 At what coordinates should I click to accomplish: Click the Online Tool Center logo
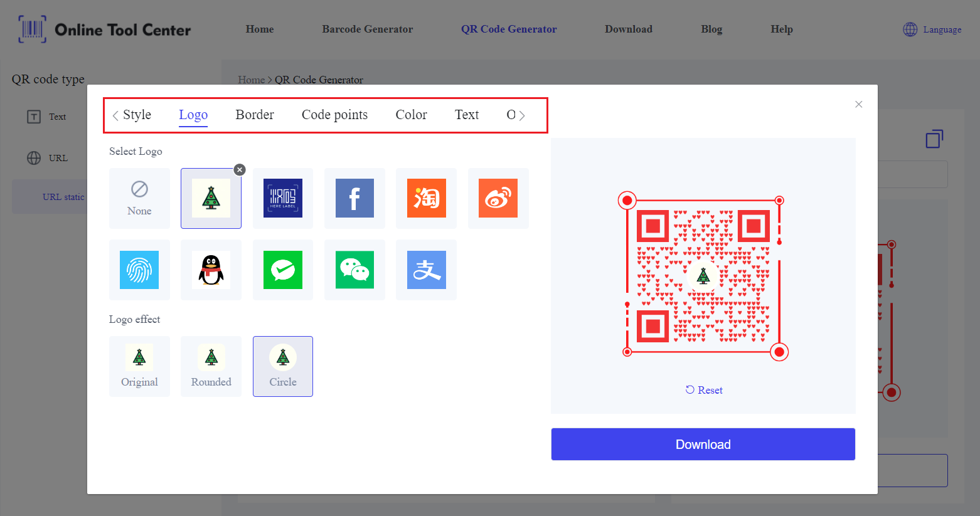pos(104,29)
